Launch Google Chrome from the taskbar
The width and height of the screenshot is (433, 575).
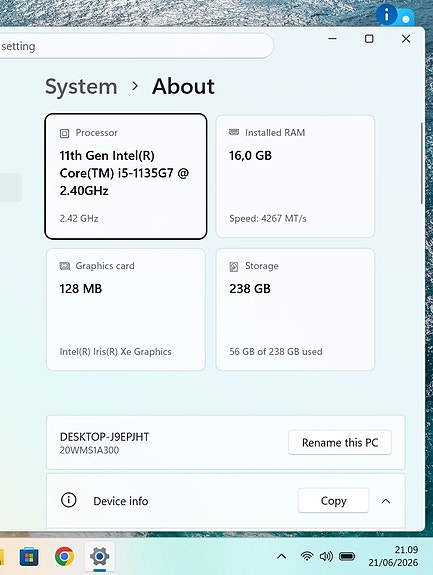pos(64,556)
